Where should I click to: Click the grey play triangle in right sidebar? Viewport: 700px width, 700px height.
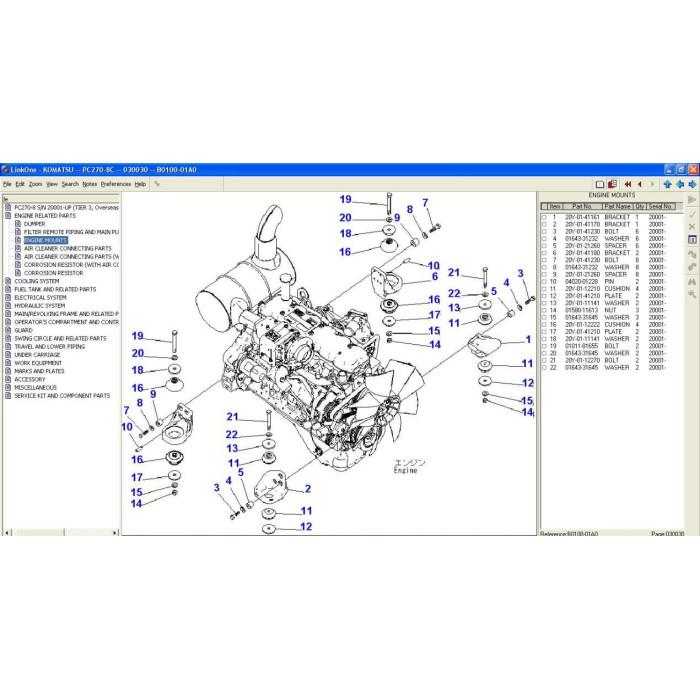coord(692,200)
